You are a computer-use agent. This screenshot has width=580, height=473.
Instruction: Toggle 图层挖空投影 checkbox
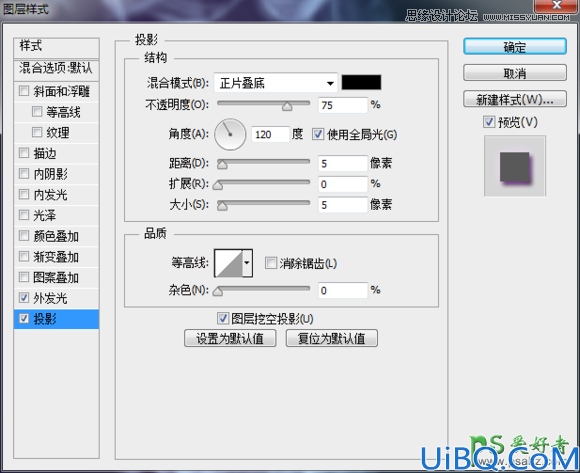223,318
